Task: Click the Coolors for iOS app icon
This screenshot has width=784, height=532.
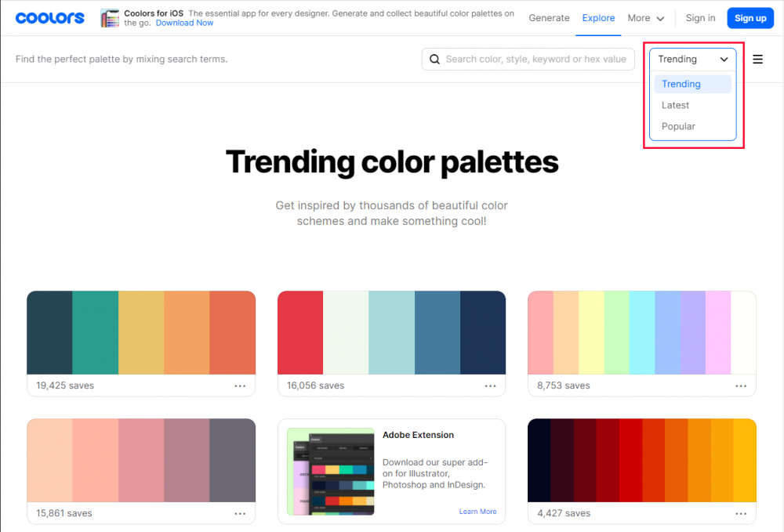Action: pos(109,17)
